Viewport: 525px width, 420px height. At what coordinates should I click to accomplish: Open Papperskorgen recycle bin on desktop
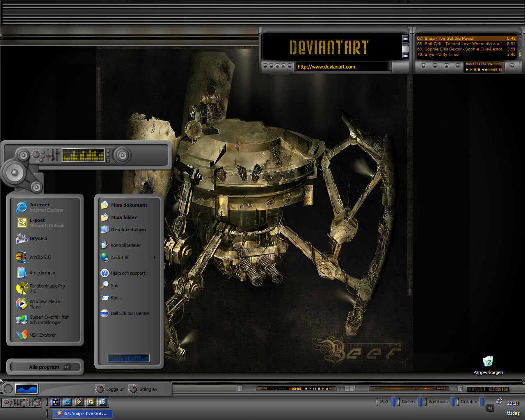(x=488, y=365)
